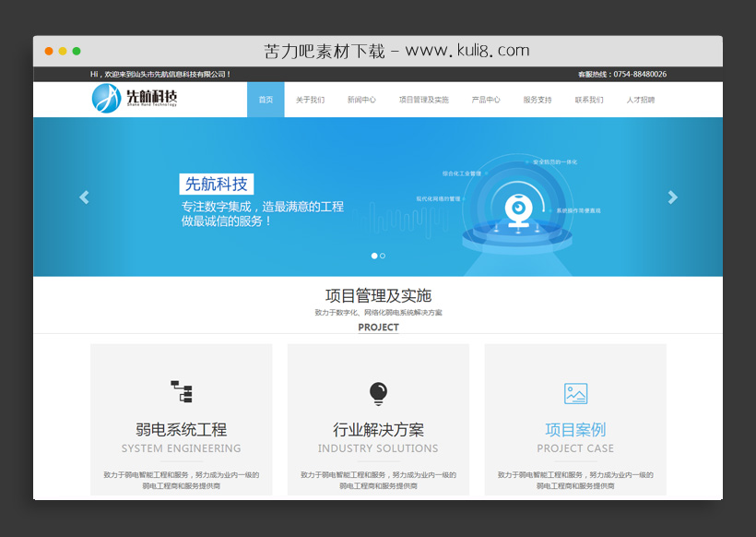Open the 服务支持 navigation menu

pyautogui.click(x=536, y=99)
